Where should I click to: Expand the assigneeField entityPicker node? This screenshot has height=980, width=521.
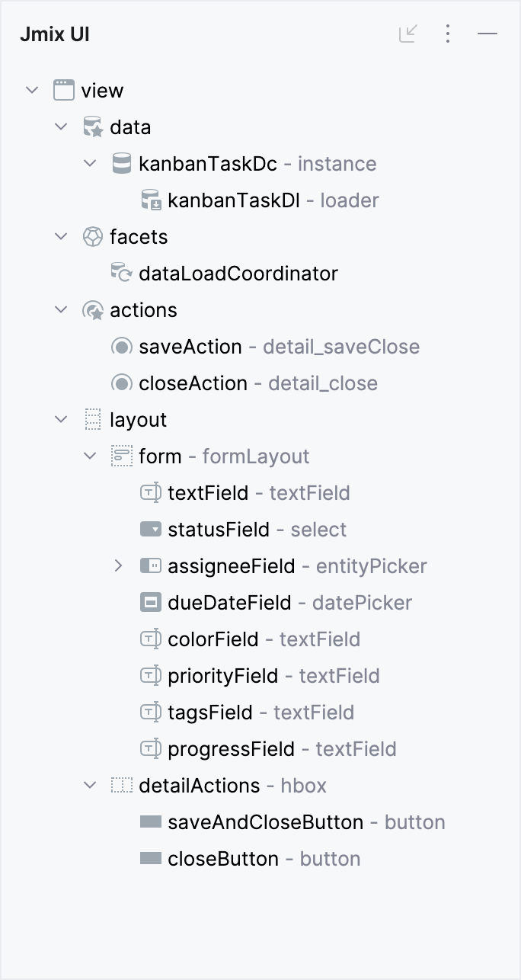119,565
